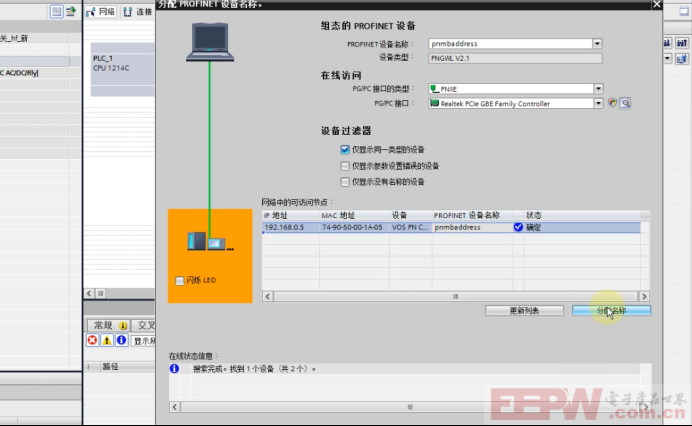Click the node table scroll right arrow
The height and width of the screenshot is (426, 692).
click(x=644, y=296)
